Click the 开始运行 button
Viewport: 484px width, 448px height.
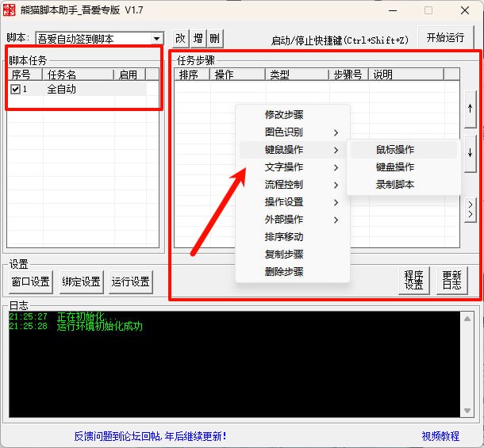(445, 37)
